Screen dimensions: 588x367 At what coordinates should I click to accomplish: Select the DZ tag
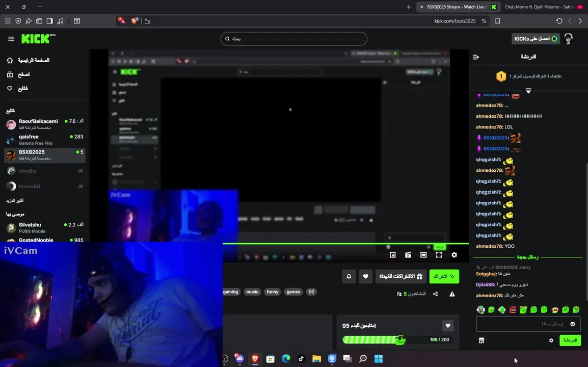pyautogui.click(x=311, y=292)
